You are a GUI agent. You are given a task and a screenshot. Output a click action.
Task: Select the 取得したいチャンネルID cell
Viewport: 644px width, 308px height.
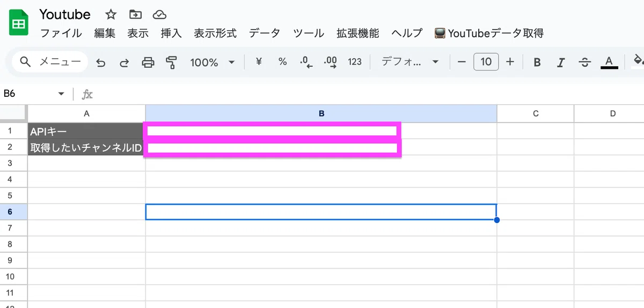86,147
